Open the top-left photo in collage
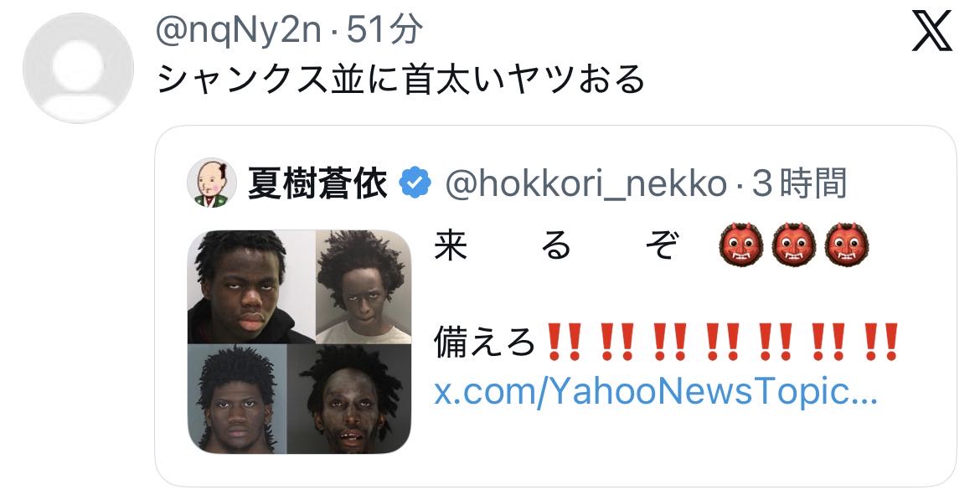Image resolution: width=980 pixels, height=495 pixels. (251, 287)
